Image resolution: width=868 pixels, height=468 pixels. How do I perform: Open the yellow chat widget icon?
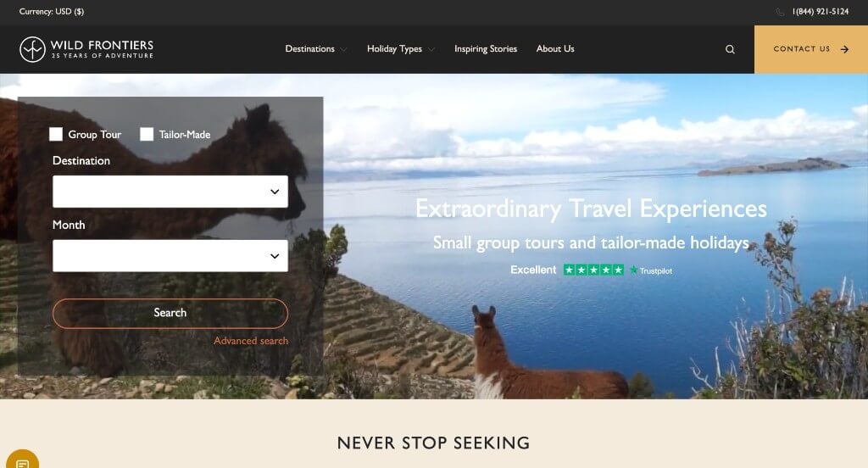pyautogui.click(x=22, y=462)
